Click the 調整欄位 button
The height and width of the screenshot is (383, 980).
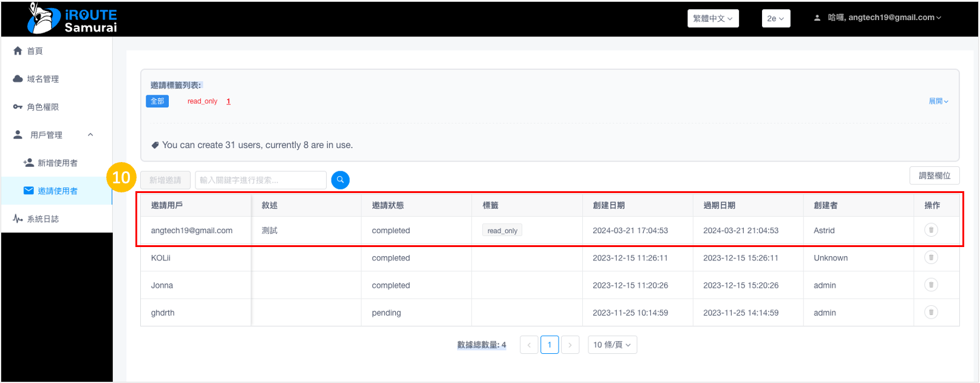(934, 175)
